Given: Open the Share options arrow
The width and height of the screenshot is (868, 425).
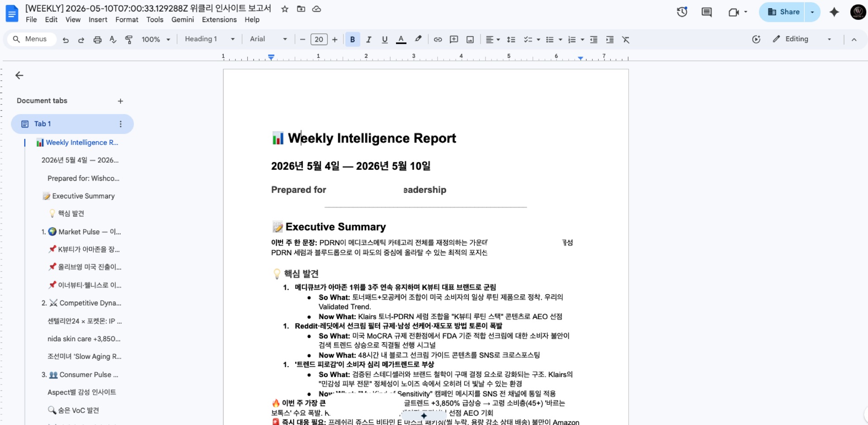Looking at the screenshot, I should [x=812, y=12].
